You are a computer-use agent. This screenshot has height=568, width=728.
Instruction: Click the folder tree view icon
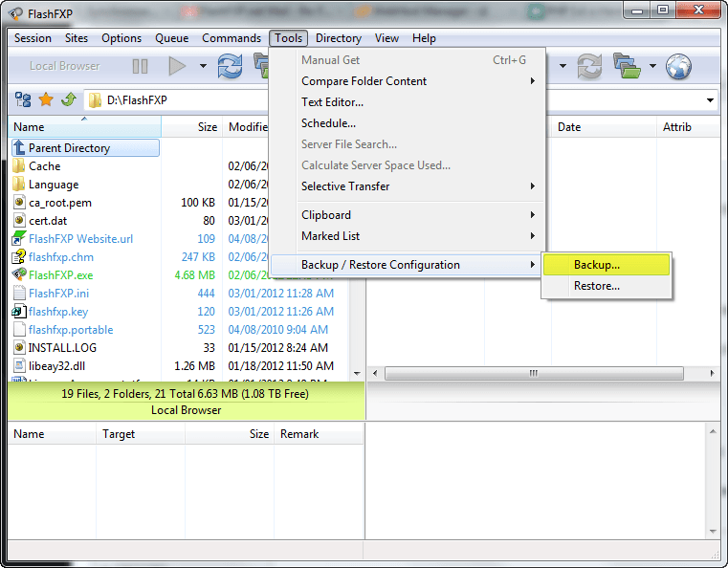pyautogui.click(x=23, y=99)
